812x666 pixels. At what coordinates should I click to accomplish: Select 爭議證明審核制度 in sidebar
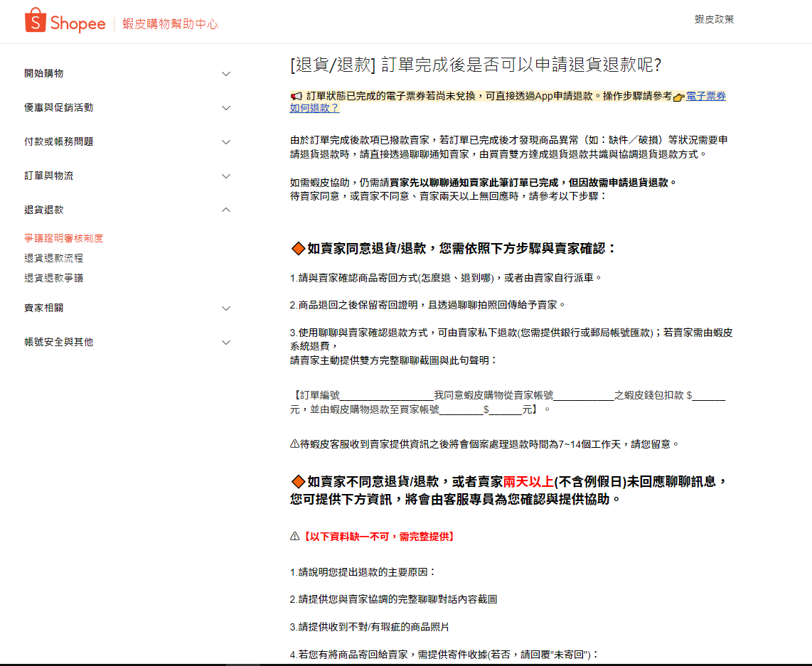pyautogui.click(x=64, y=238)
